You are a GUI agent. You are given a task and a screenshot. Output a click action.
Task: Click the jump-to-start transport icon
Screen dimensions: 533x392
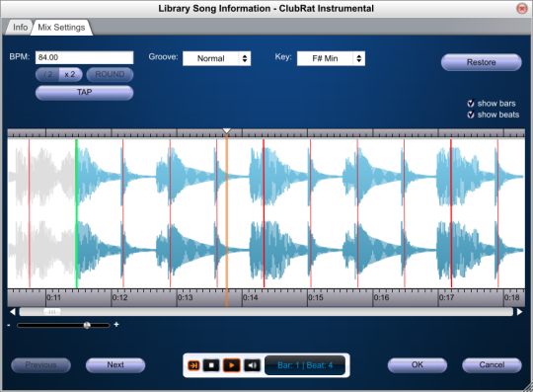pyautogui.click(x=193, y=365)
